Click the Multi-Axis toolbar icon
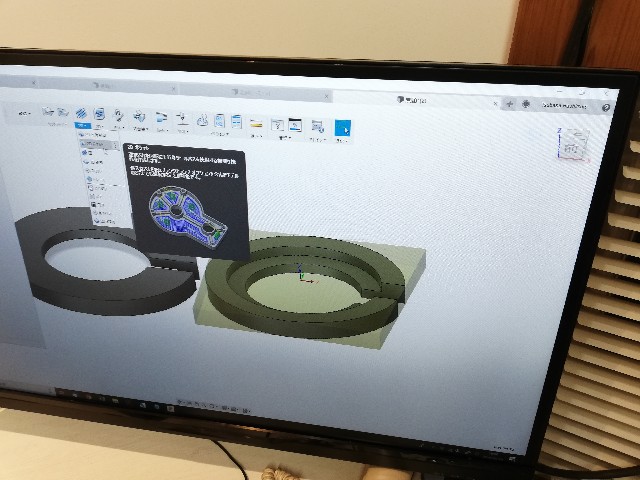The height and width of the screenshot is (480, 640). pos(139,117)
